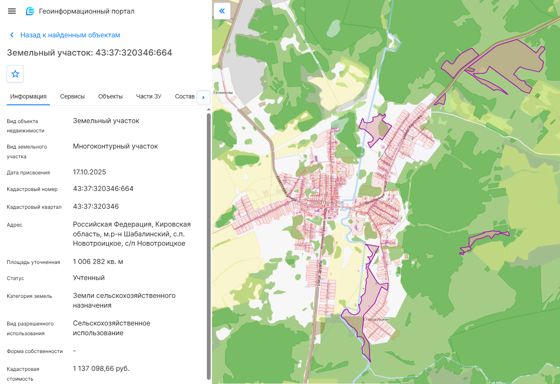
Task: Add parcel to favorites with star icon
Action: 15,74
